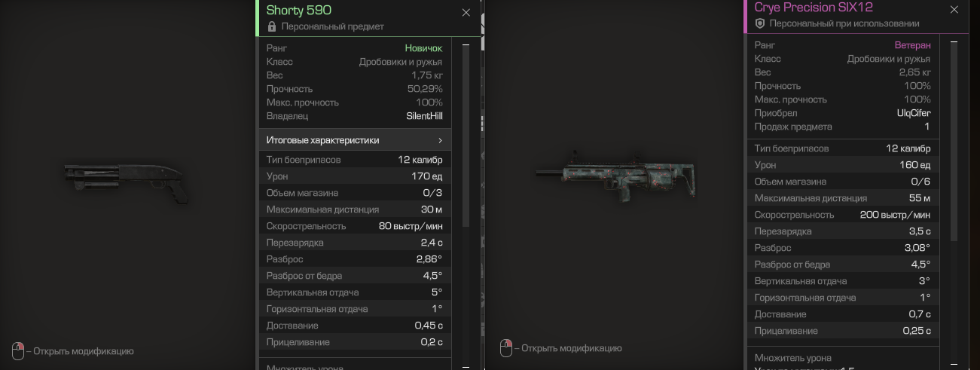
Task: Click the shield icon beside Персональный при использовании
Action: tap(760, 23)
